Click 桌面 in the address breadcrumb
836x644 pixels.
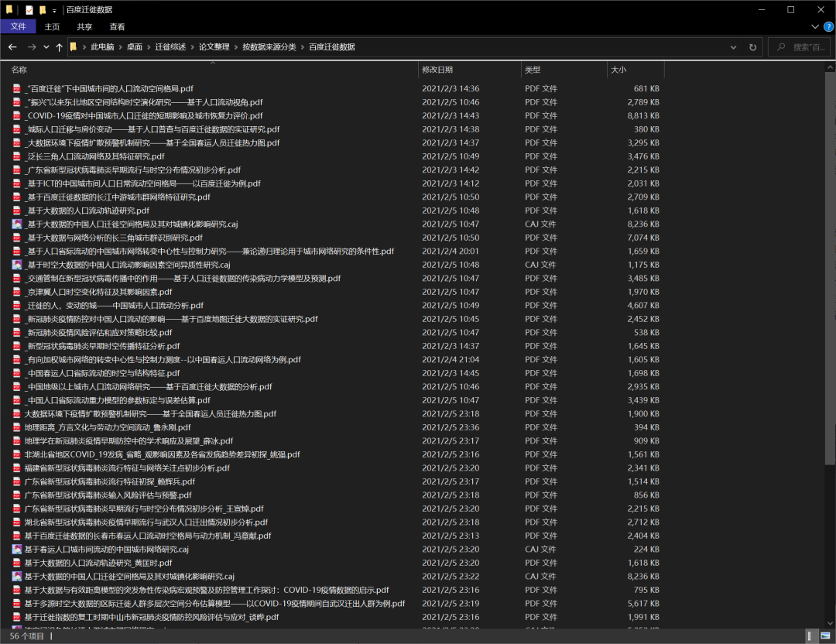[x=135, y=47]
